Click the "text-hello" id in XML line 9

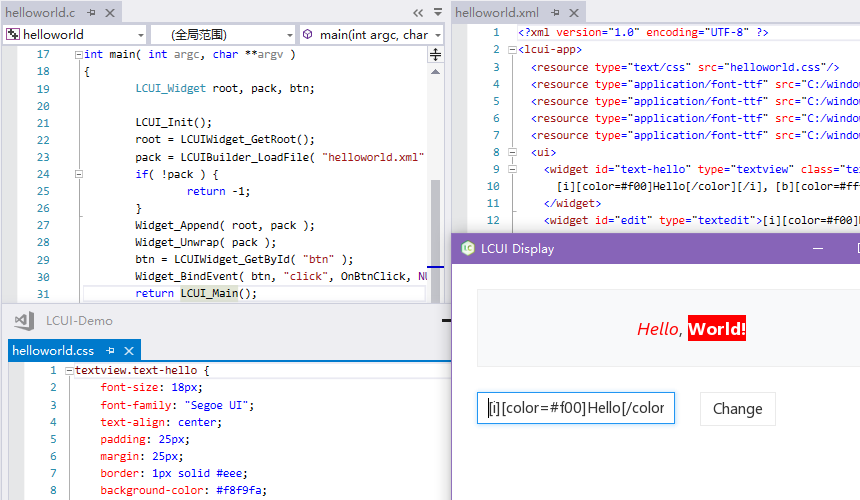tap(653, 169)
